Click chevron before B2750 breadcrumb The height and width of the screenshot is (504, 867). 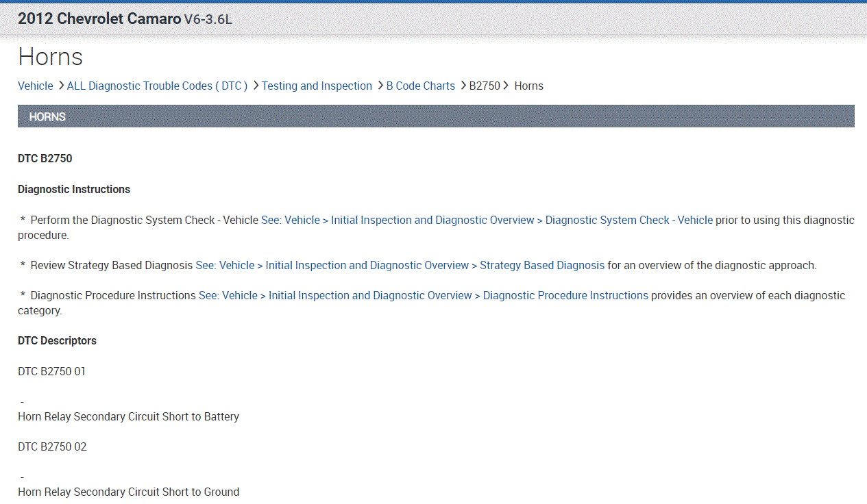click(x=463, y=86)
